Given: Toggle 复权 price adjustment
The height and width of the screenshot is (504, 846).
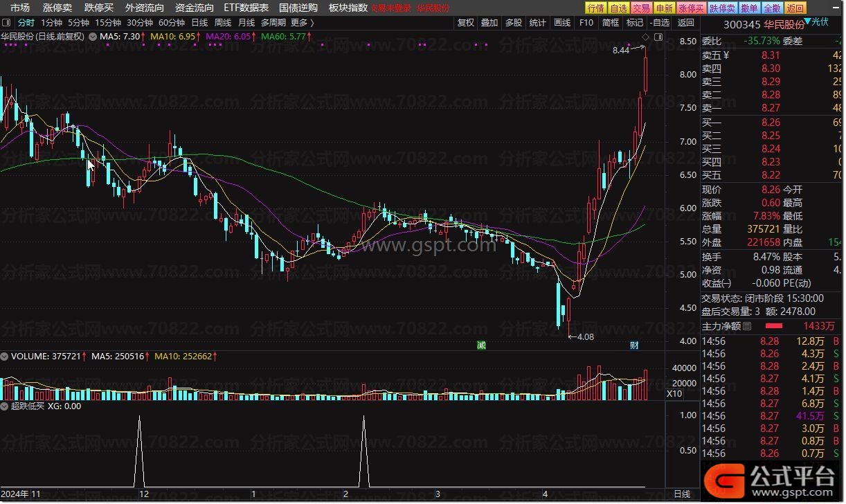Looking at the screenshot, I should [x=466, y=22].
